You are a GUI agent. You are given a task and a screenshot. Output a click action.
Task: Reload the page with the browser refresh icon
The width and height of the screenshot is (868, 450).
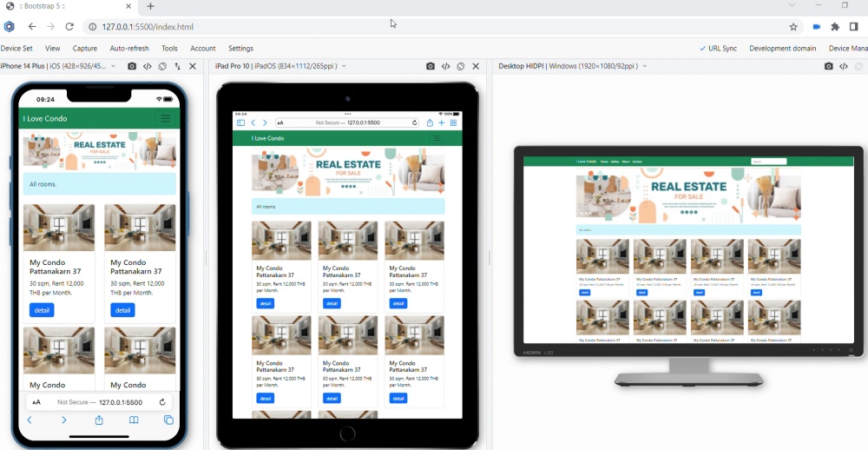pos(69,27)
